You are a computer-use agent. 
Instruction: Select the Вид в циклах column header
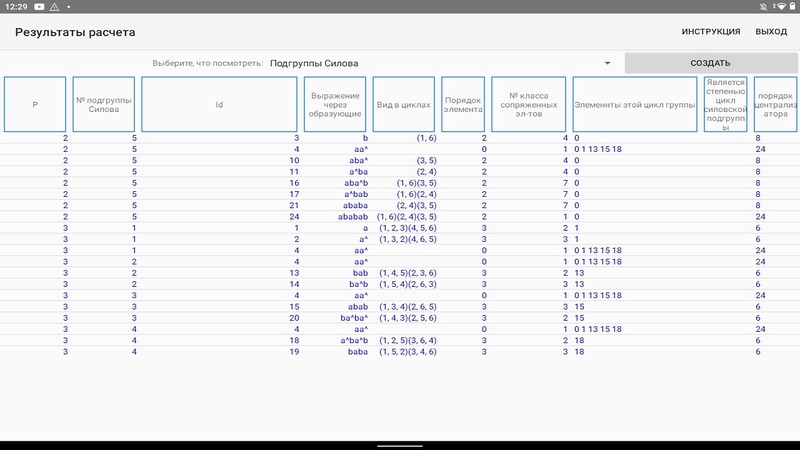405,104
